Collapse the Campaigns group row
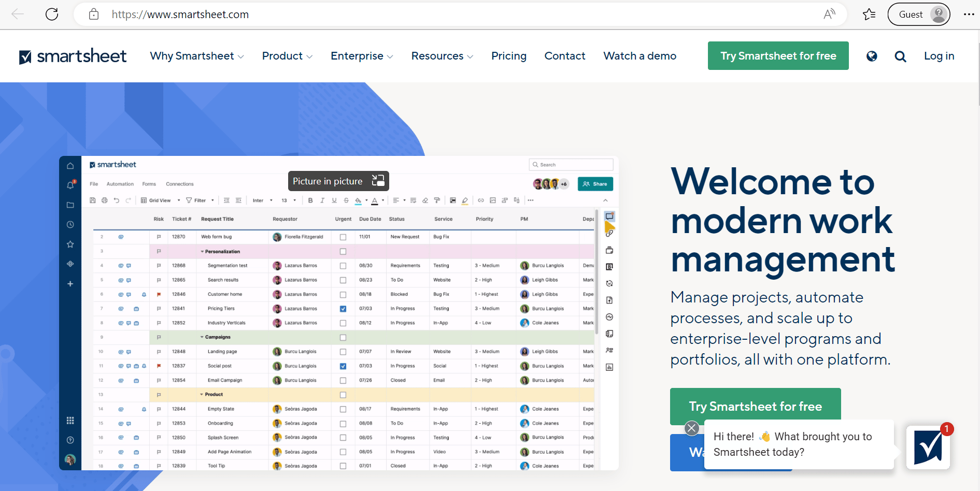The width and height of the screenshot is (980, 491). 202,337
